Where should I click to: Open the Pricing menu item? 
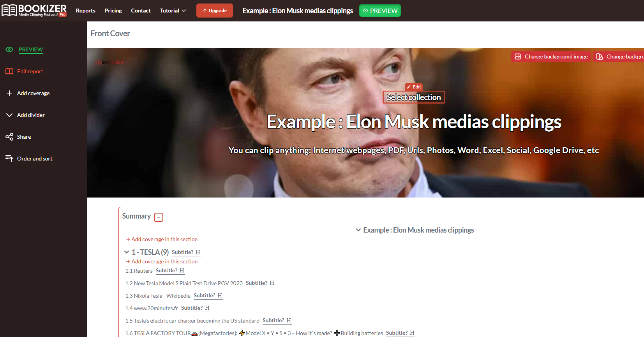(x=113, y=11)
